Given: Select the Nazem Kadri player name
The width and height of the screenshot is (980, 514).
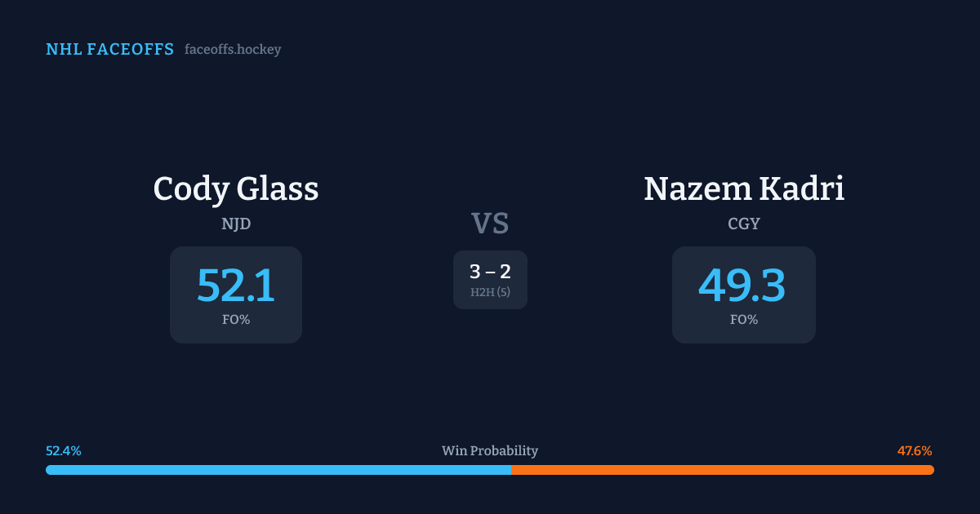Looking at the screenshot, I should (744, 189).
